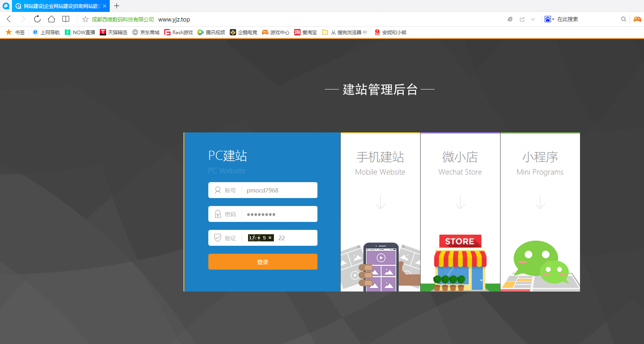Open the reading mode book icon

point(66,19)
